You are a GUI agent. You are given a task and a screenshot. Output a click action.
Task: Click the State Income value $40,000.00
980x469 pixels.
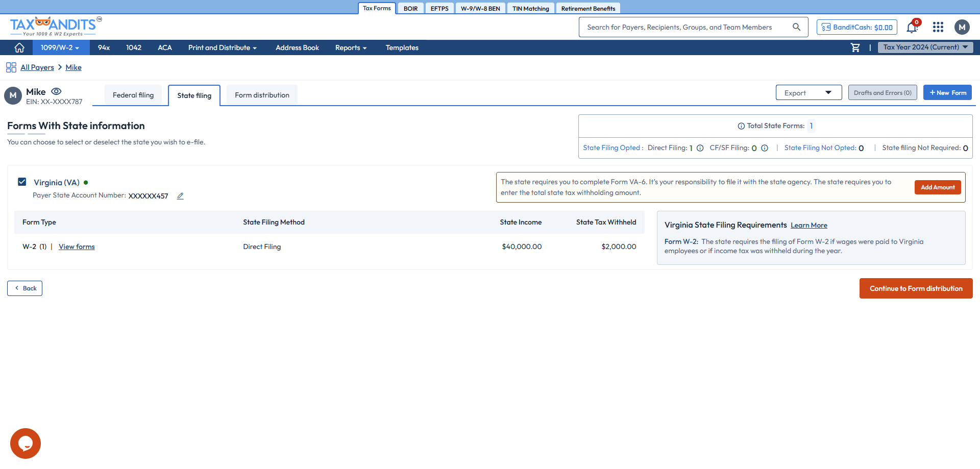click(522, 246)
